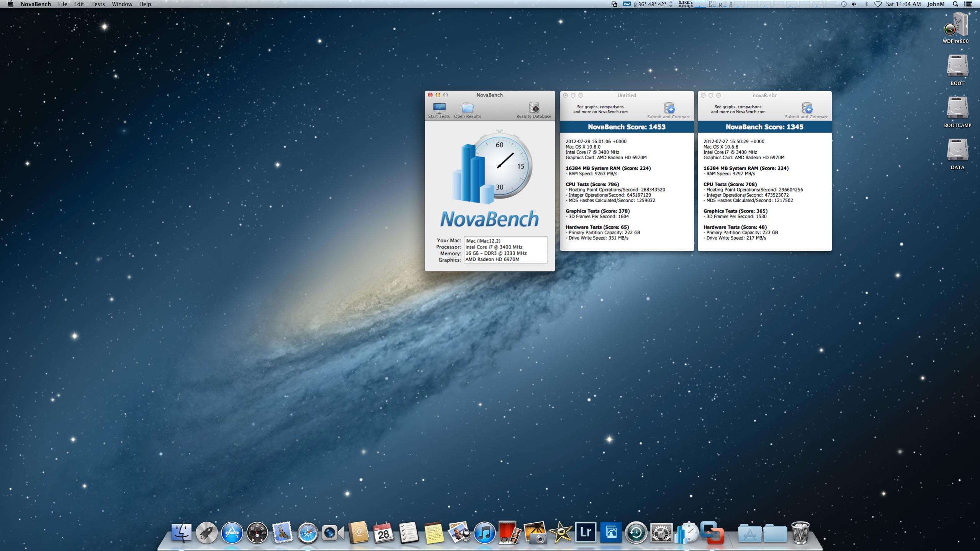
Task: Open Calendar icon showing 28 in Dock
Action: [383, 532]
